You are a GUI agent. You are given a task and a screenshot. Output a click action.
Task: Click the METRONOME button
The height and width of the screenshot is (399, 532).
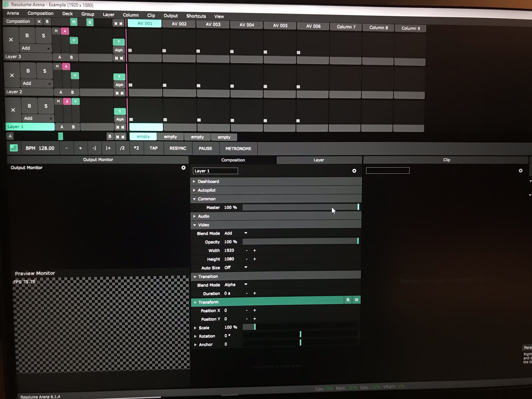pyautogui.click(x=238, y=149)
